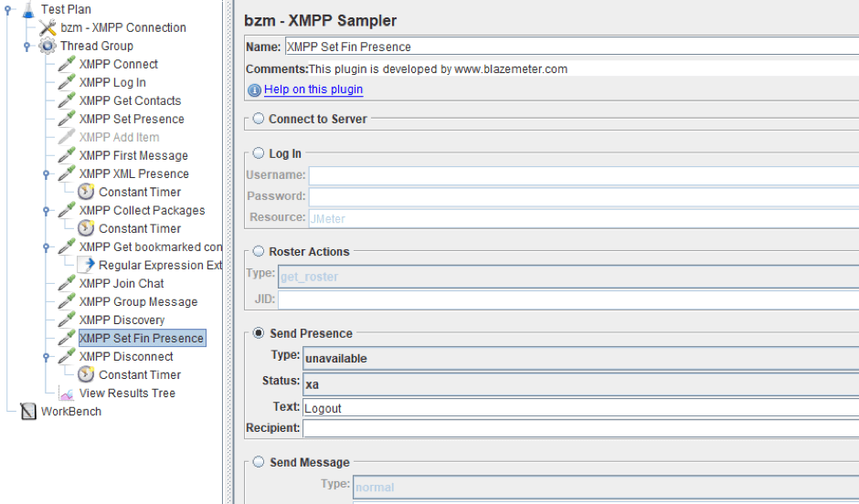Screen dimensions: 859x504
Task: Click the WorkBench clipboard icon
Action: 28,411
